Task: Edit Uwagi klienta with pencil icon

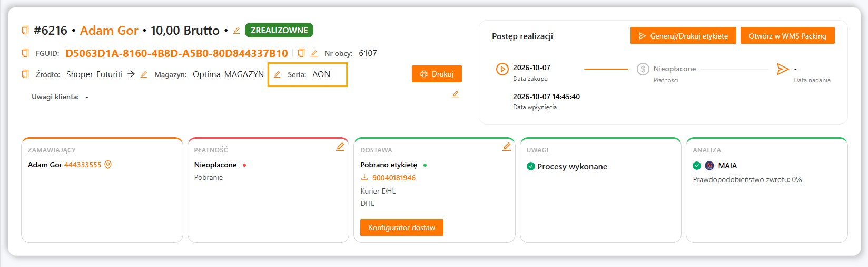Action: pos(456,94)
